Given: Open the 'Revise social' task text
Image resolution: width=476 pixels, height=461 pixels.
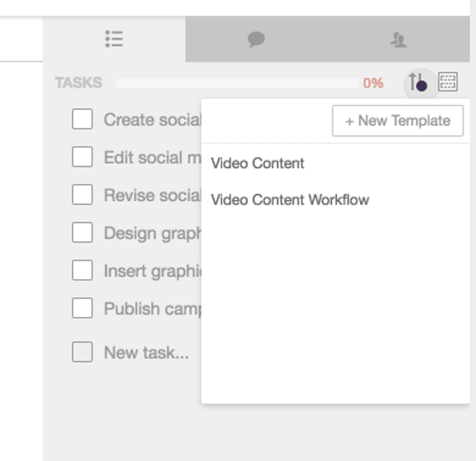Looking at the screenshot, I should click(x=152, y=195).
